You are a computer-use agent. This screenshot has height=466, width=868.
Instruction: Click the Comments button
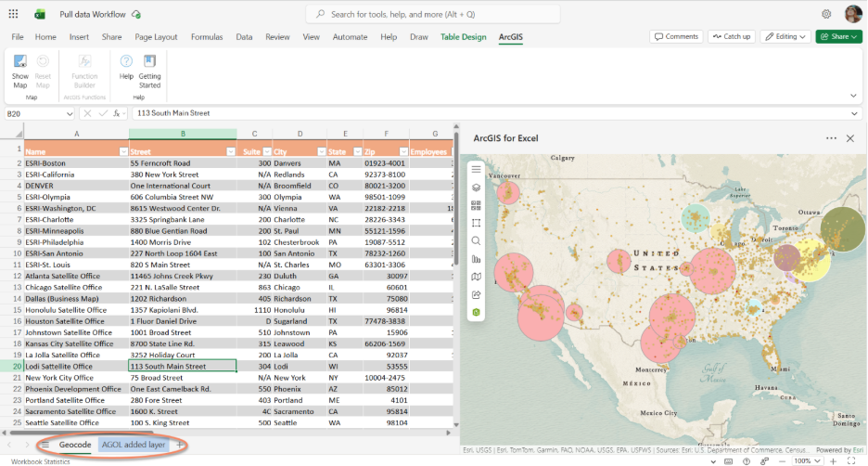pos(676,36)
